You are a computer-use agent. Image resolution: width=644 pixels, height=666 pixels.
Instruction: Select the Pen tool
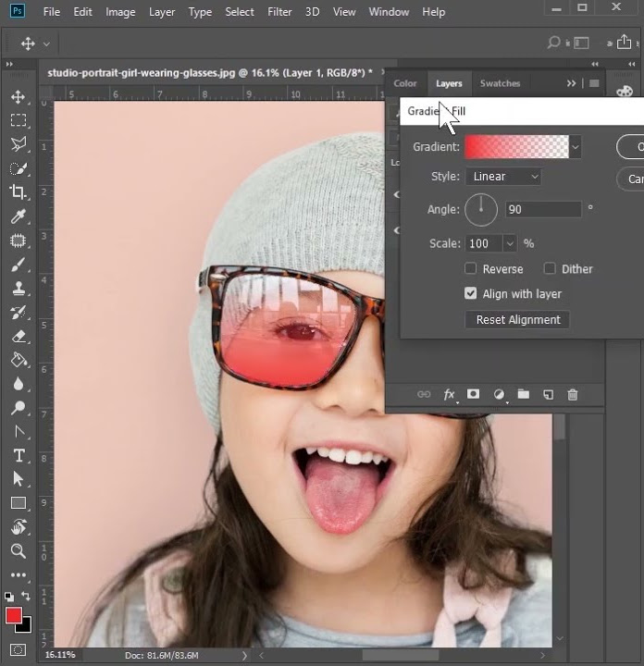coord(18,432)
